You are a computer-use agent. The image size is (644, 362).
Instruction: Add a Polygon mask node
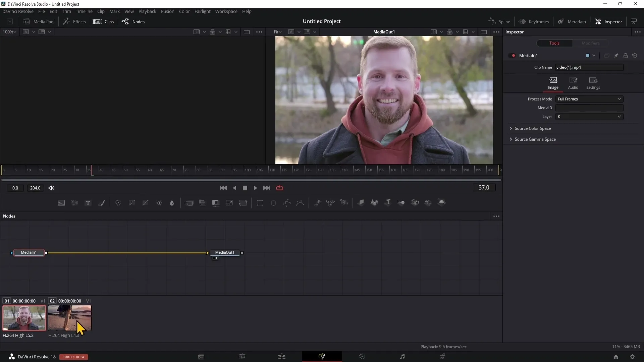tap(287, 203)
